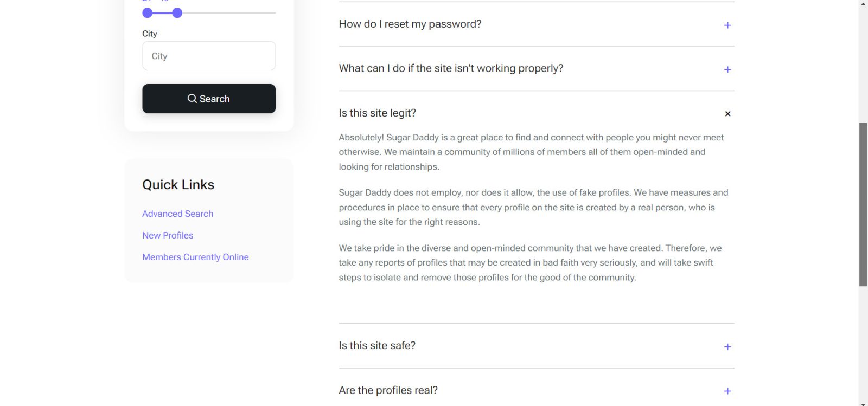868x406 pixels.
Task: Click the right age range slider handle
Action: click(177, 13)
